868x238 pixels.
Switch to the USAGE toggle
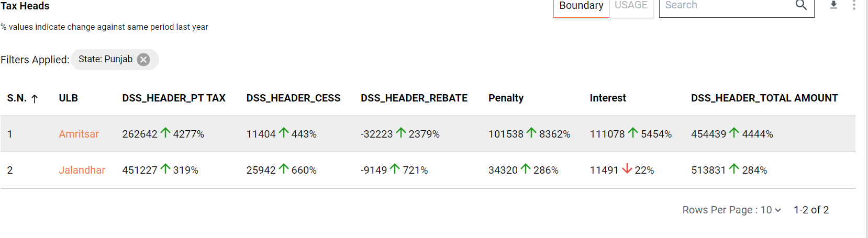(x=631, y=6)
